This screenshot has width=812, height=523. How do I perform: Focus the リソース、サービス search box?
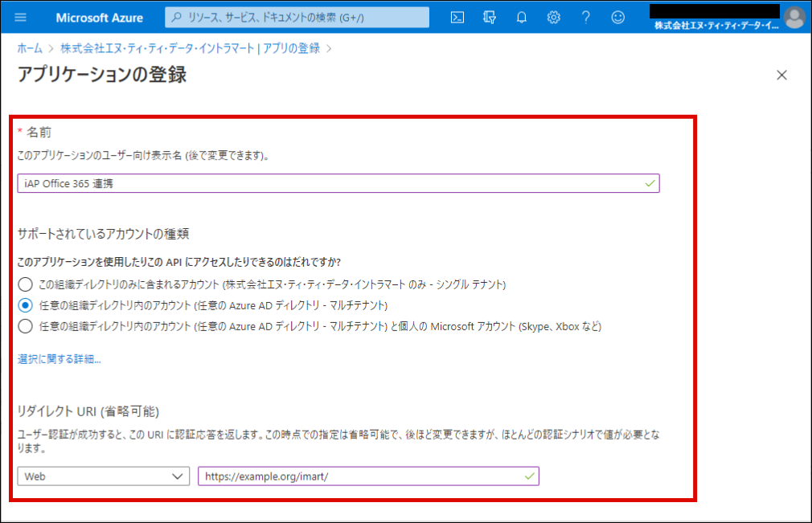(297, 18)
